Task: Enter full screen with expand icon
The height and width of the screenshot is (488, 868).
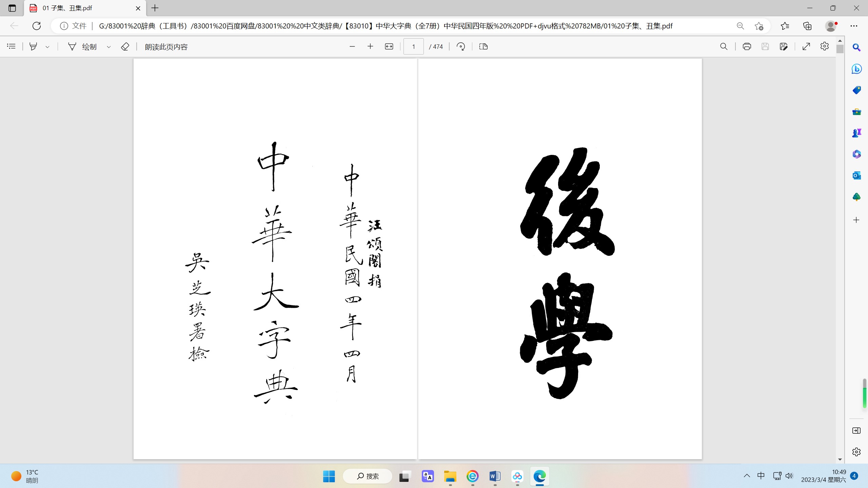Action: (806, 46)
